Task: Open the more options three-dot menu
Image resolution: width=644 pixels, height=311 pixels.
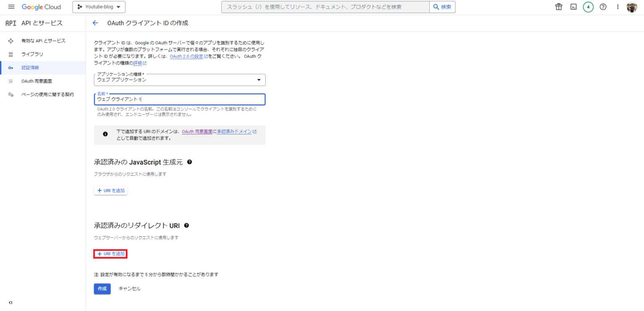Action: (x=617, y=7)
